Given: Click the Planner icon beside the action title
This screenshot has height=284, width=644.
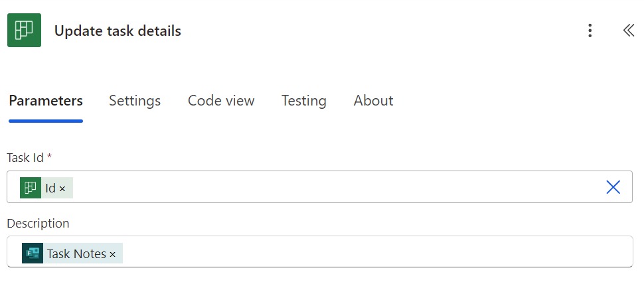Looking at the screenshot, I should 24,31.
